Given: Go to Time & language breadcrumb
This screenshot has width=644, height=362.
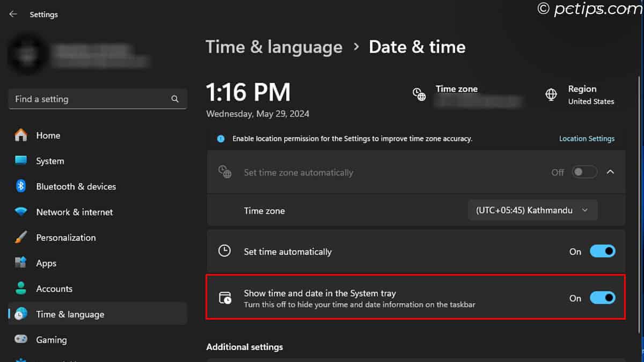Looking at the screenshot, I should tap(274, 47).
